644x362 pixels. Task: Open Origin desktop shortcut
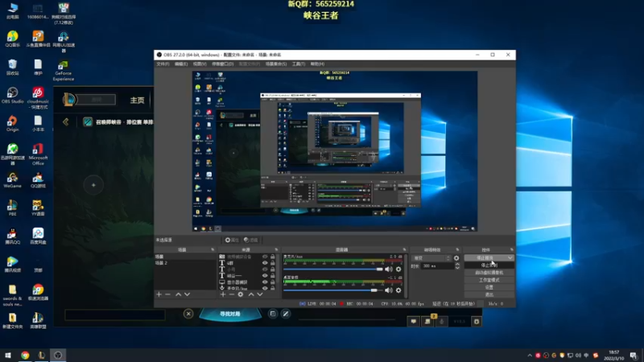[x=12, y=124]
